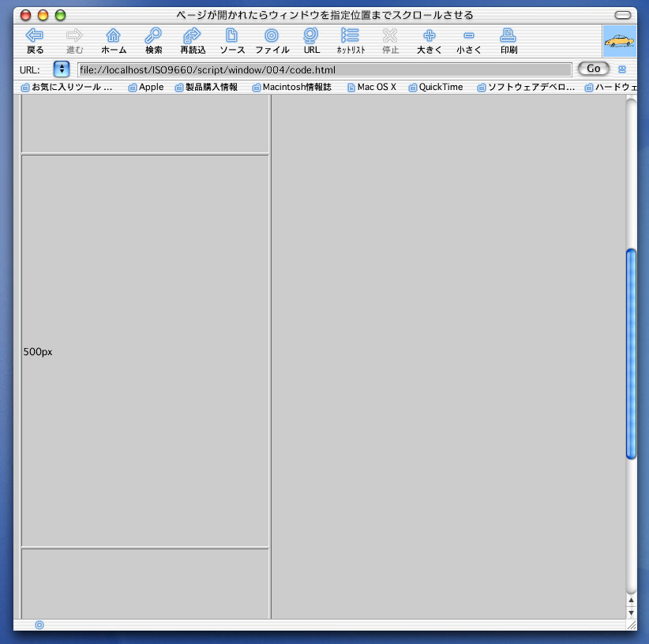Open the Macintosh情報誌 bookmark folder
Screen dimensions: 649x644
(292, 88)
